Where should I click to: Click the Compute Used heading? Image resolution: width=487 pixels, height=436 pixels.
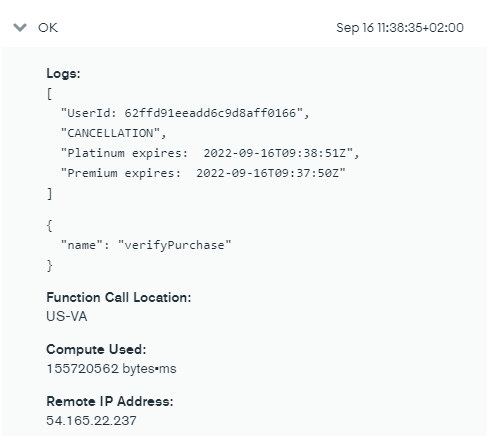click(x=96, y=349)
